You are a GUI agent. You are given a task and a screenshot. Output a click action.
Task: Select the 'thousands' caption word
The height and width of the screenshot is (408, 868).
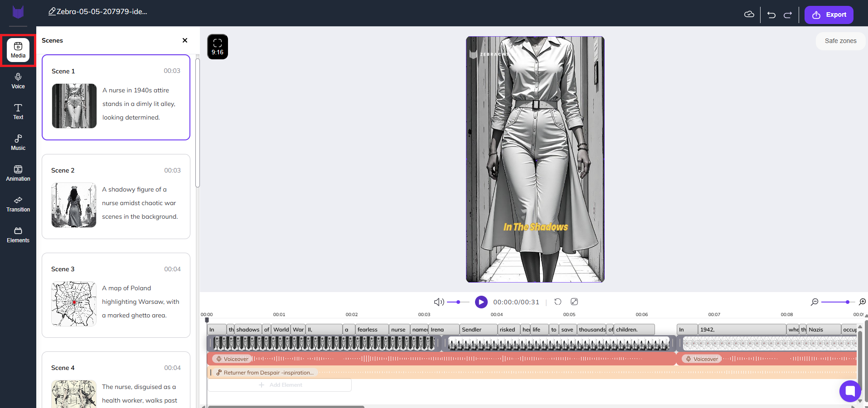[592, 330]
